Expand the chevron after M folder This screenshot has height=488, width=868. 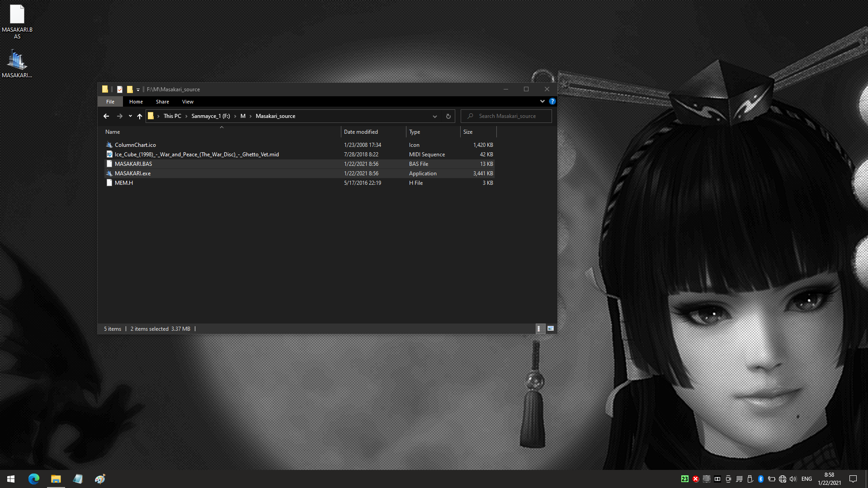(x=250, y=116)
